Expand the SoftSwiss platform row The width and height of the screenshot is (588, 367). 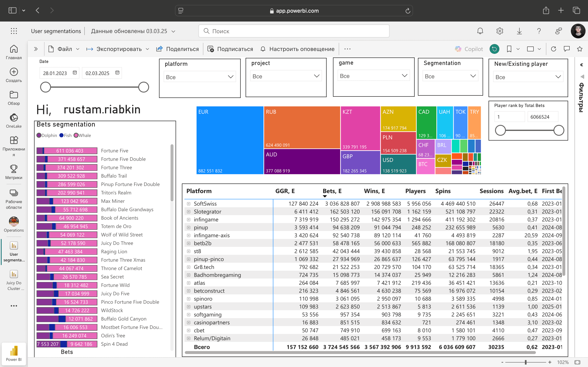tap(189, 204)
